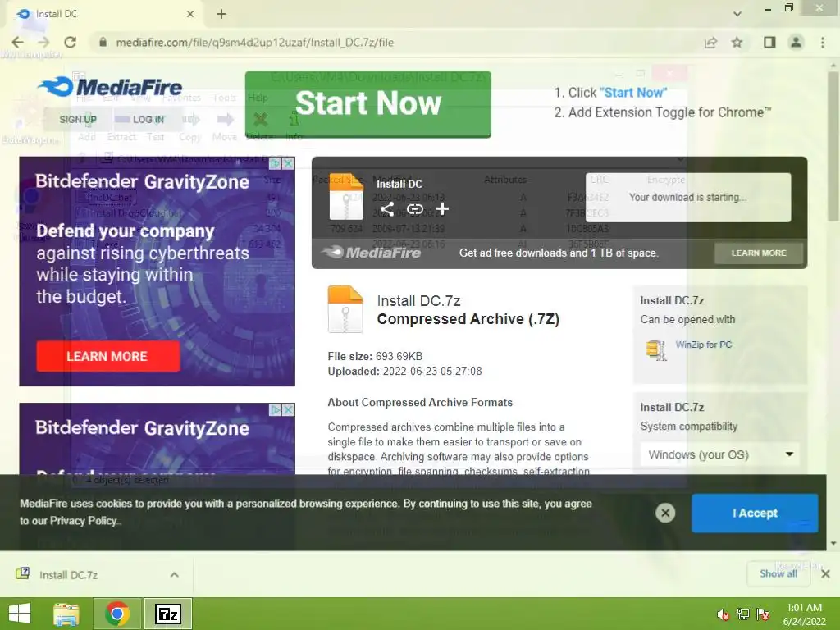Screen dimensions: 840x630
Task: Click the "About Compressed Archive Formats" heading
Action: tap(420, 402)
